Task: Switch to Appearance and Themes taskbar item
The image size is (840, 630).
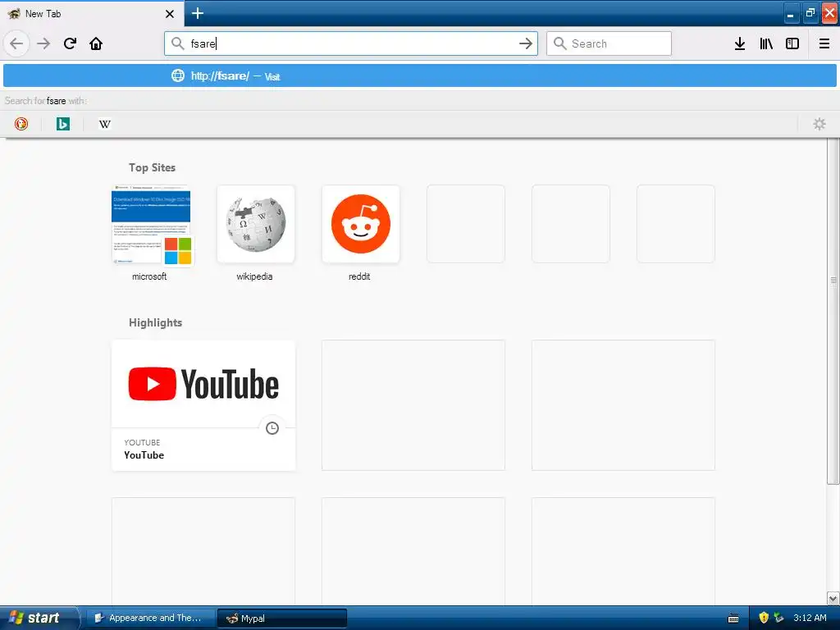Action: [x=150, y=618]
